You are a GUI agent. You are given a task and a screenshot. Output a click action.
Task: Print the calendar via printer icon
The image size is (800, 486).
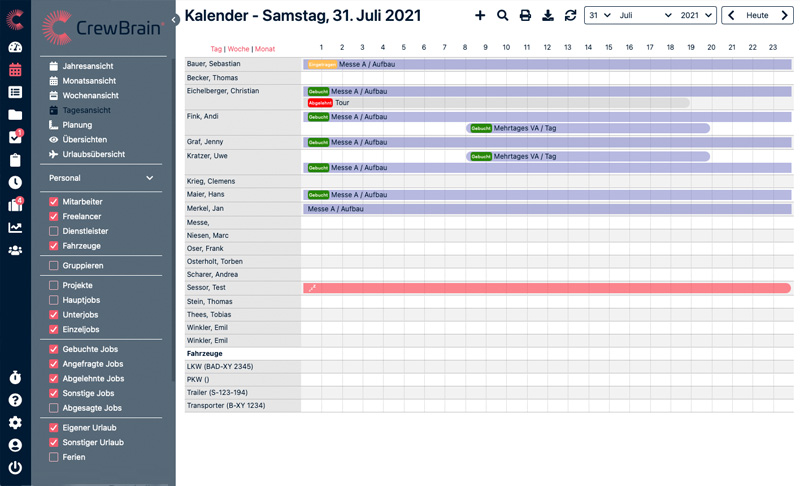(x=525, y=15)
